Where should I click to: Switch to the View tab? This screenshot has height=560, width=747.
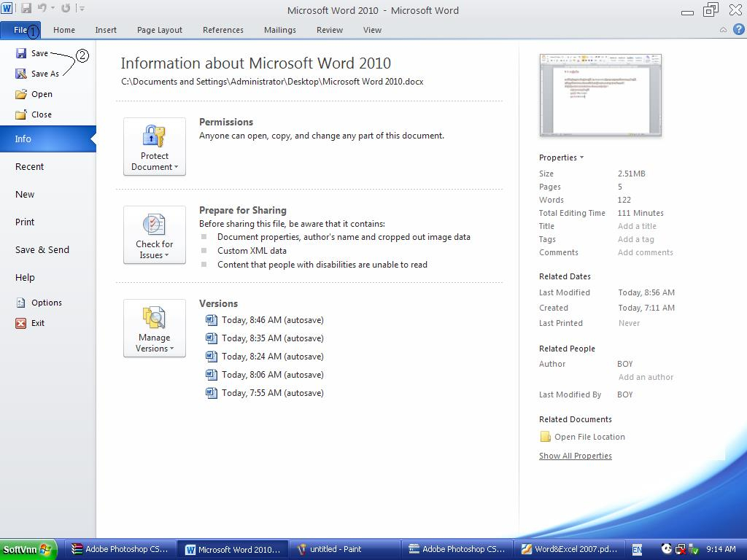click(372, 30)
